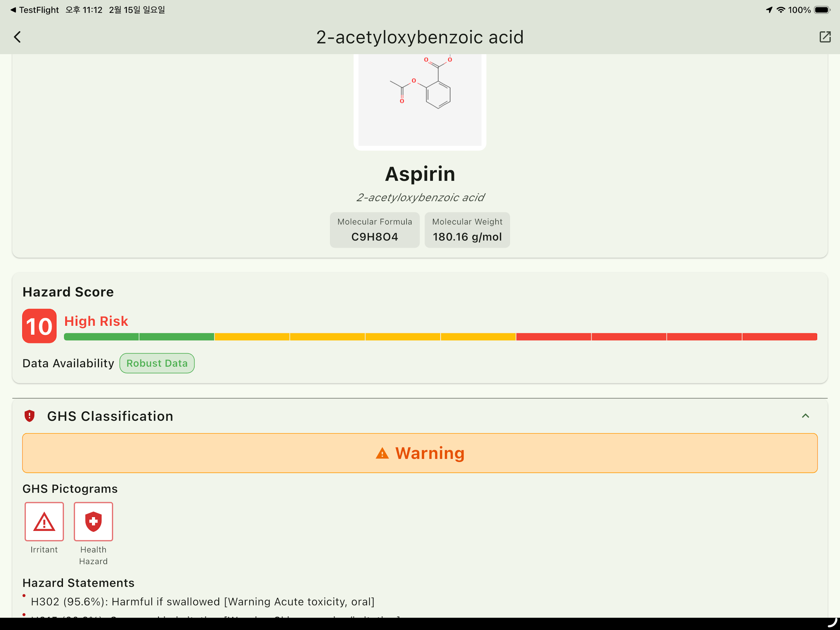Screen dimensions: 840x630
Task: Tap the Health Hazard shield pictogram
Action: click(x=93, y=521)
